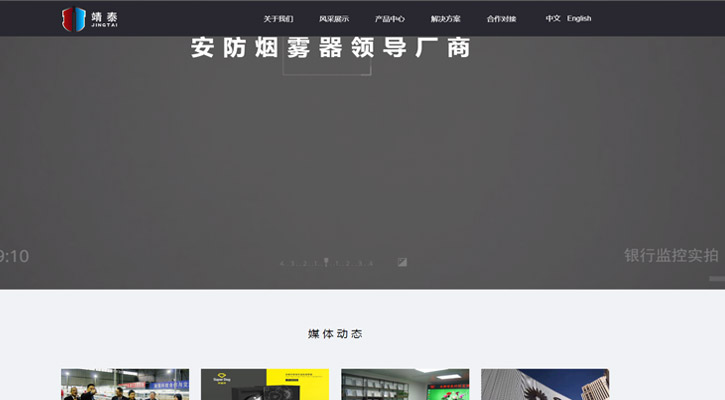Open the first news thumbnail with people
This screenshot has width=725, height=400.
coord(125,385)
